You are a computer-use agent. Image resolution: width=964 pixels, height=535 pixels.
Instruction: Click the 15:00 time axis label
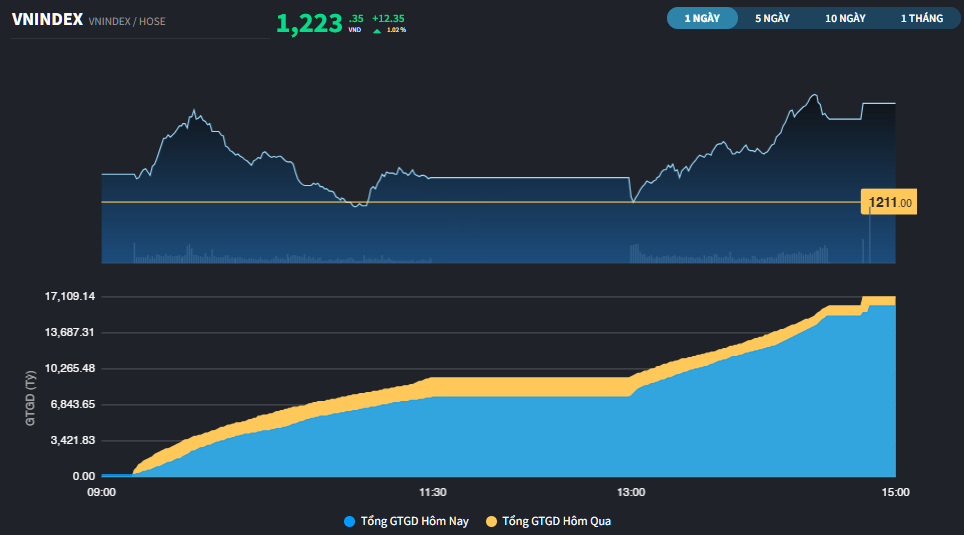pos(895,493)
